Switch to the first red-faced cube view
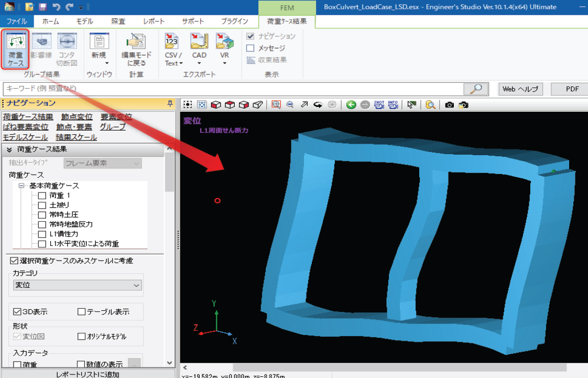This screenshot has width=588, height=378. [x=215, y=105]
